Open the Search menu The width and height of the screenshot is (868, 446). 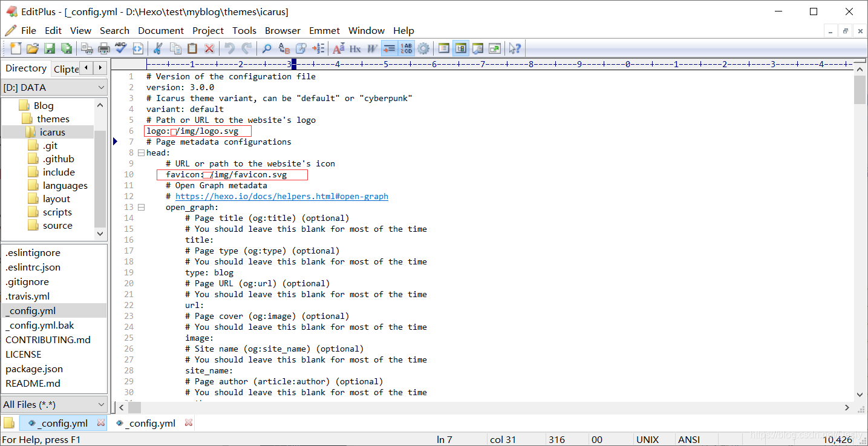114,30
